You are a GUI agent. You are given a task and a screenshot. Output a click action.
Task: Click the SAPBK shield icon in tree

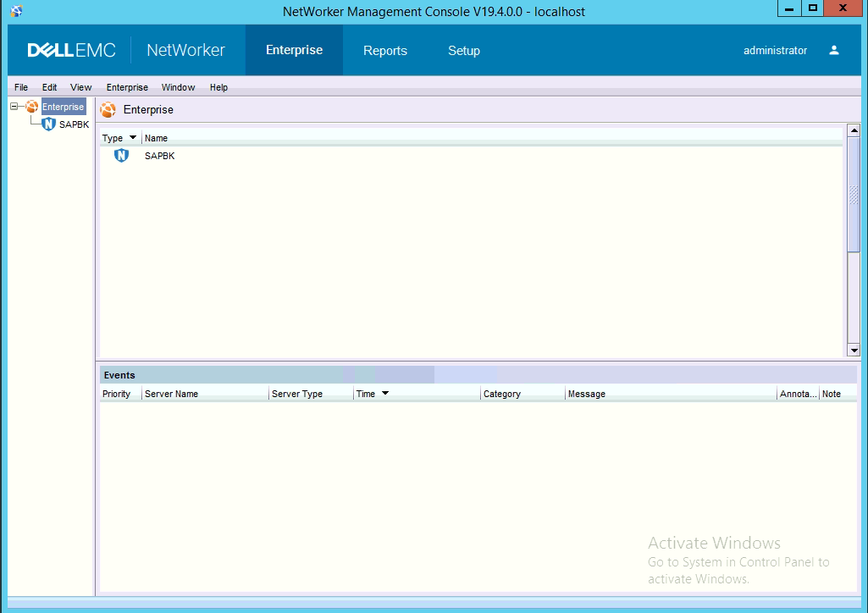[x=48, y=124]
